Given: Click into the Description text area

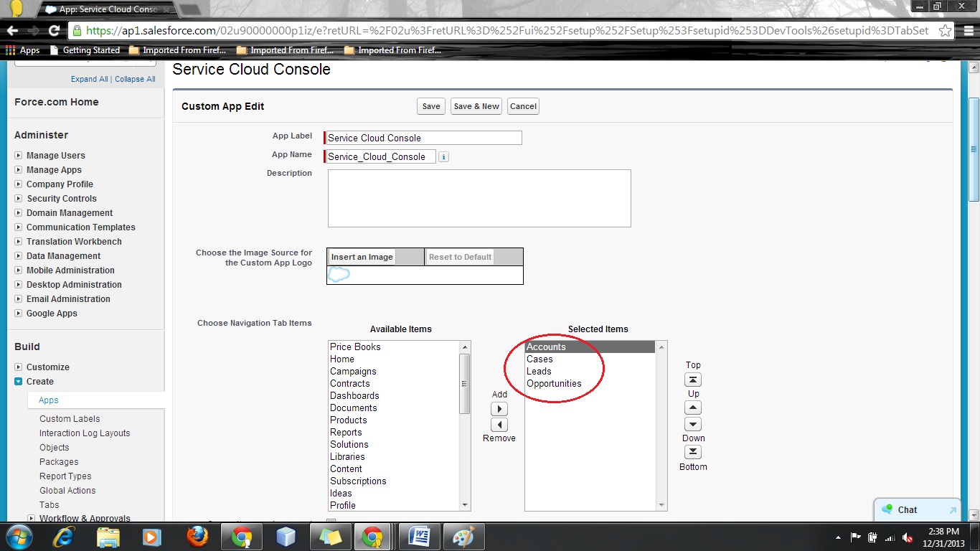Looking at the screenshot, I should [479, 198].
